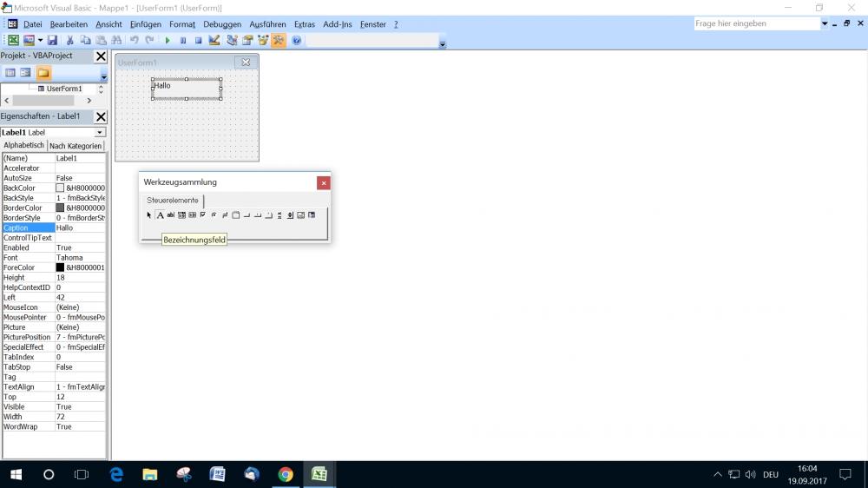
Task: Expand the 'Frage hier eingeben' dropdown arrow
Action: (x=824, y=24)
